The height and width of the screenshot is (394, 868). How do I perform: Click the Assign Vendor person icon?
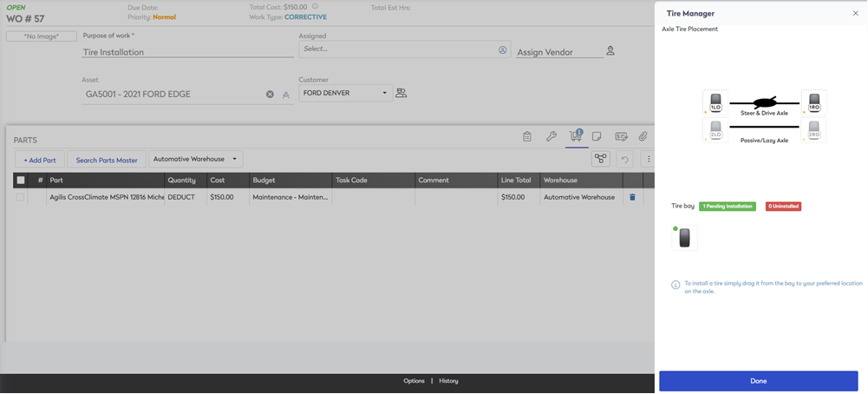click(610, 51)
